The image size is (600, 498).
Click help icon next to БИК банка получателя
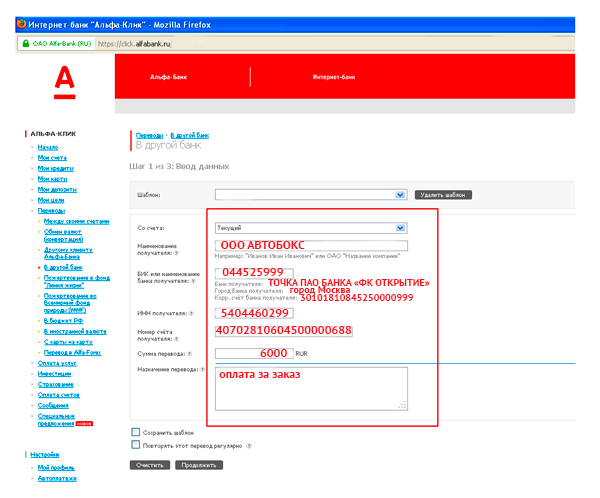pos(193,281)
